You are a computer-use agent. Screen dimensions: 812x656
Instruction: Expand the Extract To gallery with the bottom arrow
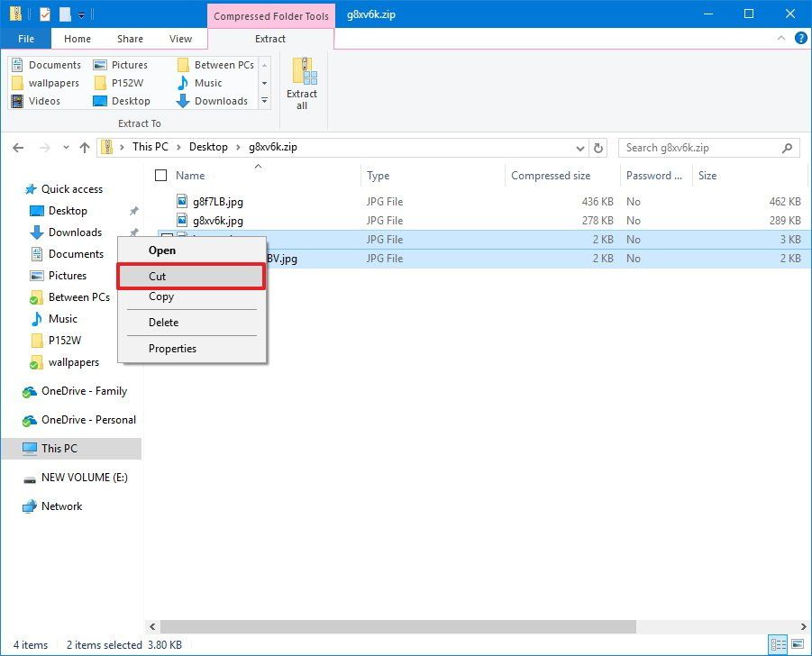(264, 101)
